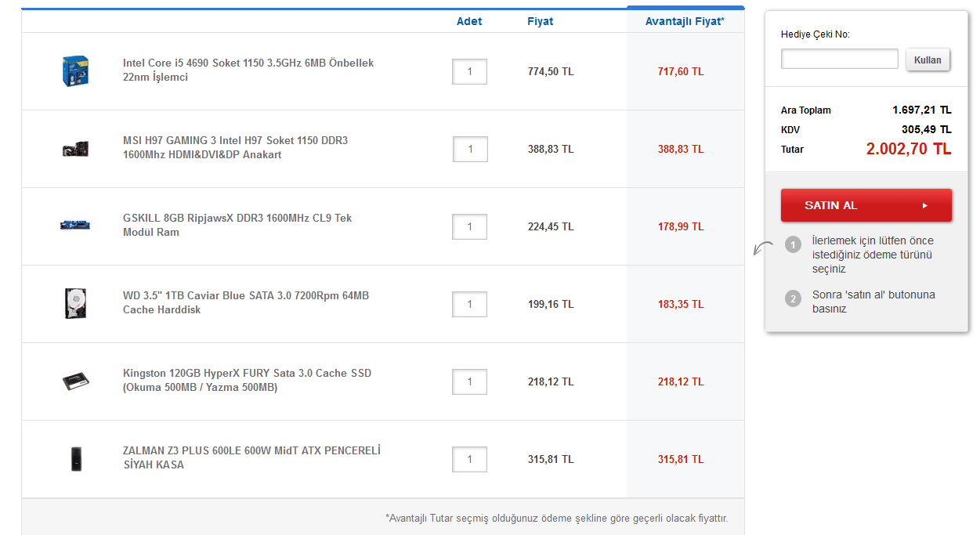Screen dimensions: 980x535
Task: Click the Kingston HyperX FURY SSD image
Action: [75, 381]
